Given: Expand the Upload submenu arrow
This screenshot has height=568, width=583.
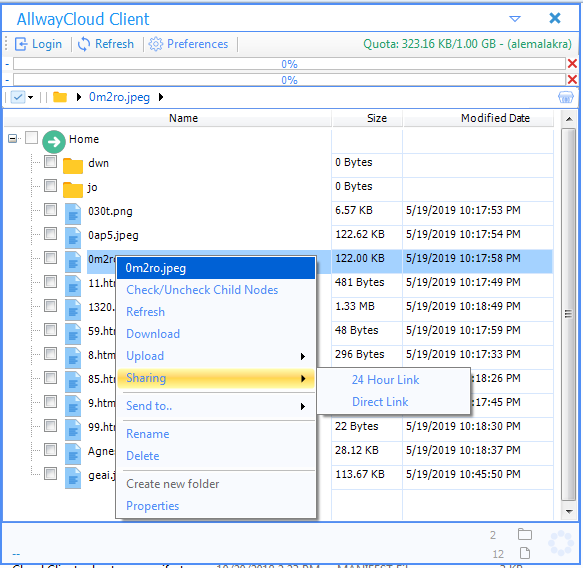Looking at the screenshot, I should [x=303, y=356].
